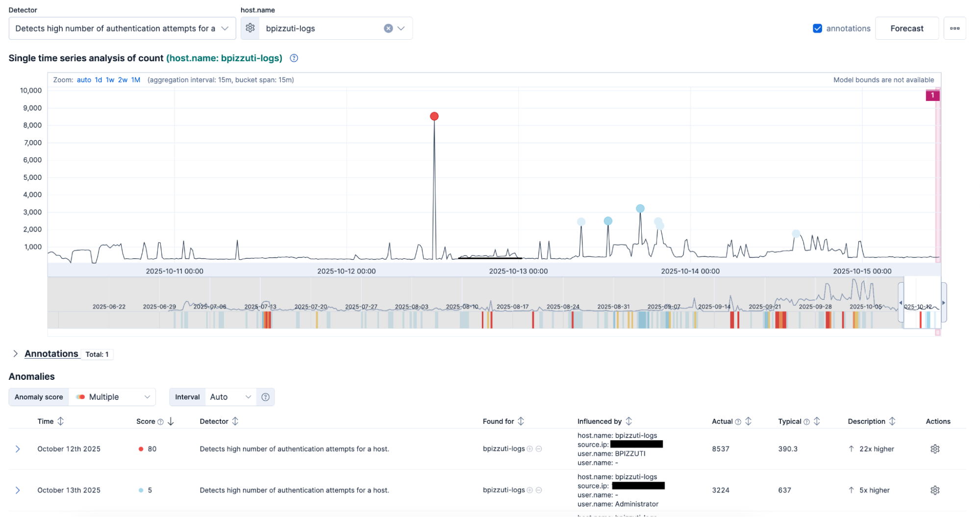
Task: Open gear actions for October 12th anomaly
Action: pyautogui.click(x=935, y=448)
